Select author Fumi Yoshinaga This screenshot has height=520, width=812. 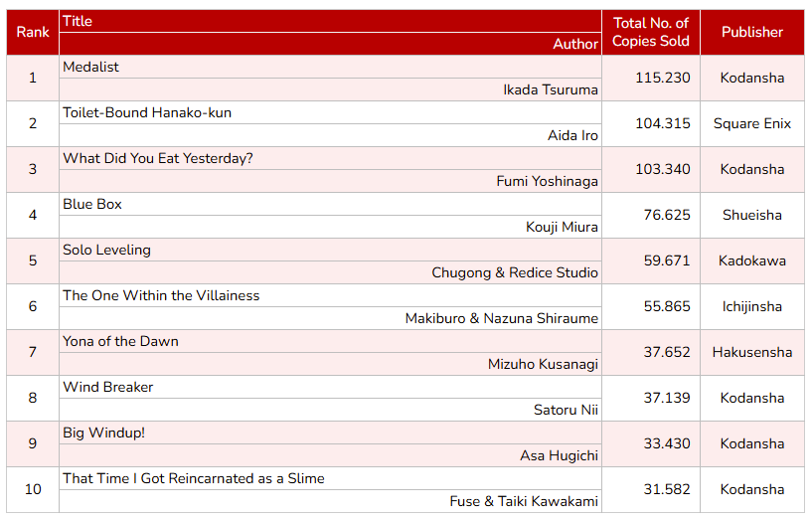coord(547,181)
